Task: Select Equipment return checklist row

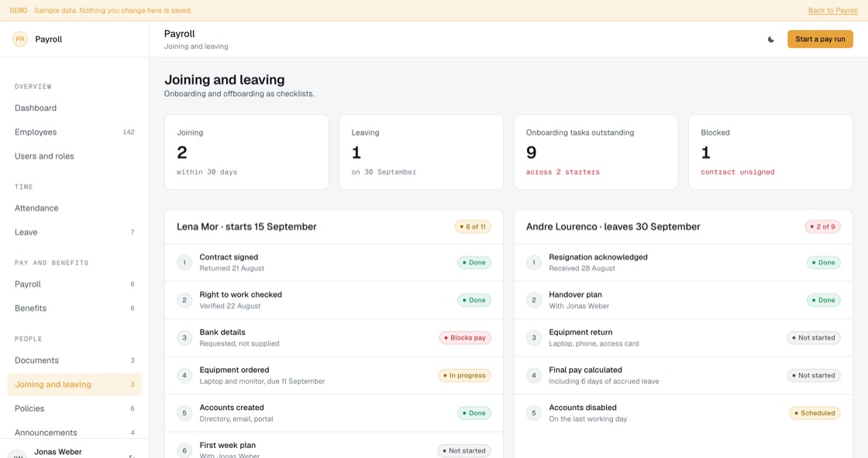Action: coord(683,338)
